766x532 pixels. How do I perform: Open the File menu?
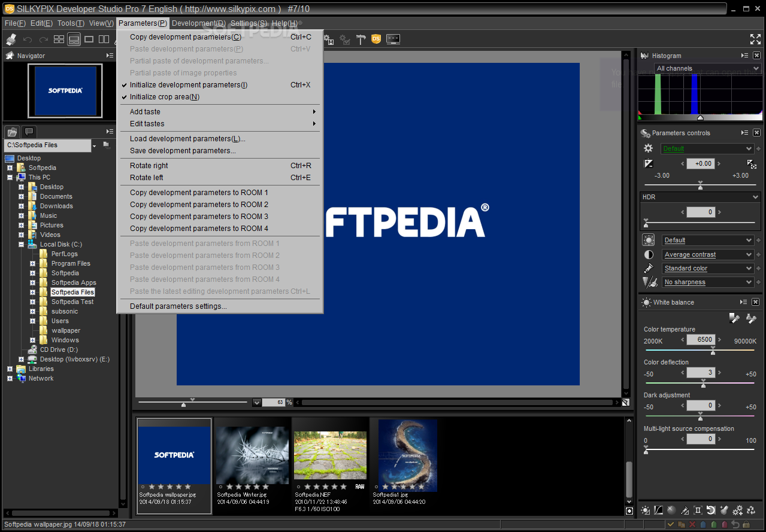point(15,23)
